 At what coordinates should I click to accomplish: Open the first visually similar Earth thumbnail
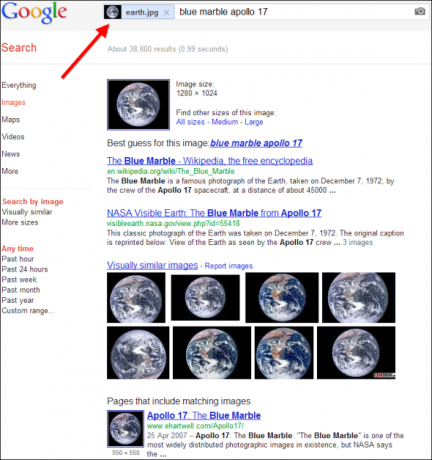136,297
